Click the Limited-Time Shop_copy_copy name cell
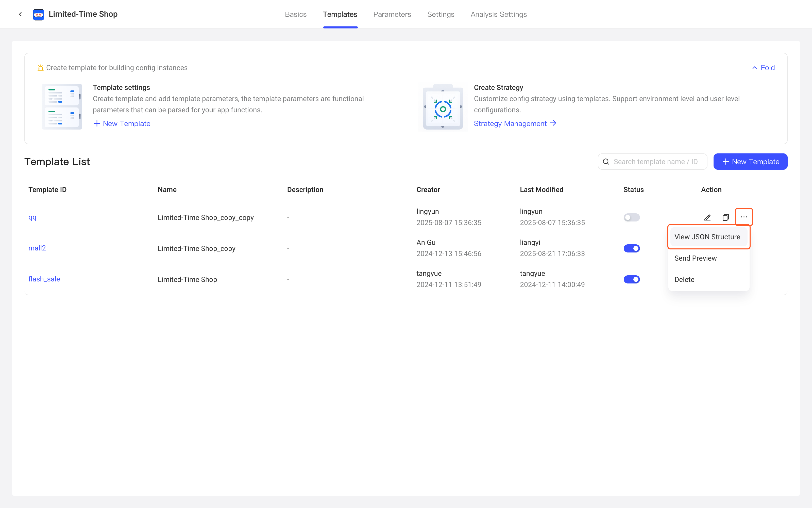 click(x=206, y=217)
